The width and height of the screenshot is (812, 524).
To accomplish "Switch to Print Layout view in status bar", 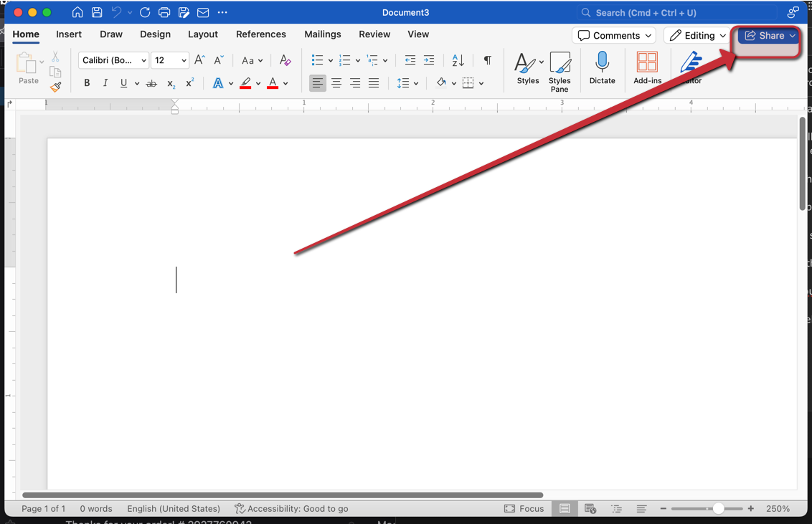I will tap(565, 508).
